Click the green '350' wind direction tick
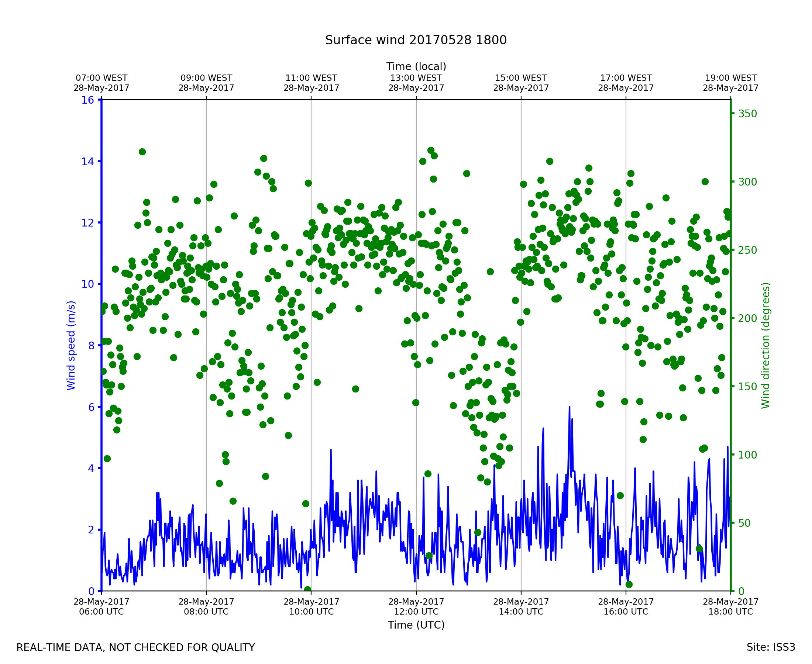The height and width of the screenshot is (664, 812). click(x=747, y=114)
